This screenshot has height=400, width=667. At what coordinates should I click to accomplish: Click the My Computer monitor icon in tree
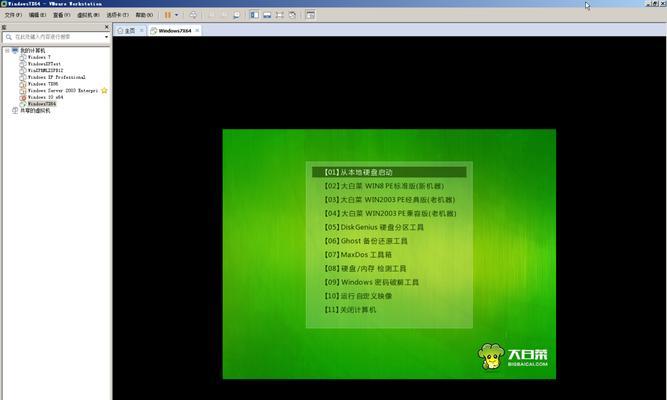[x=15, y=50]
